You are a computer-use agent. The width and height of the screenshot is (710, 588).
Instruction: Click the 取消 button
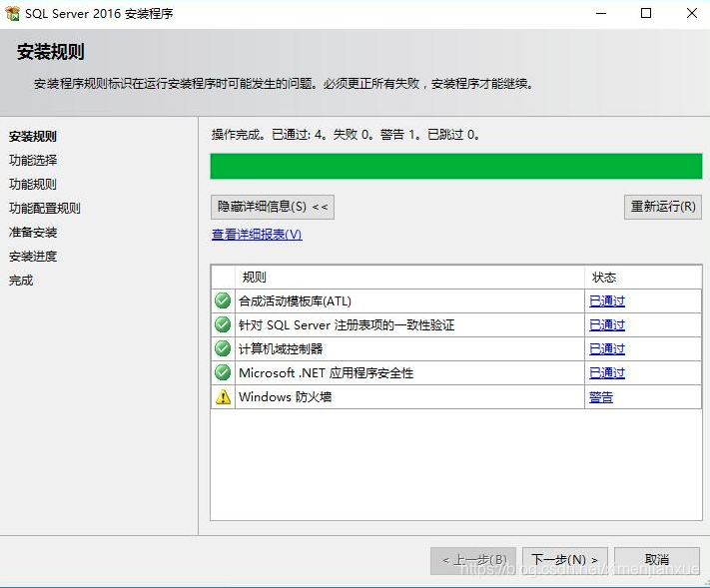click(x=657, y=560)
